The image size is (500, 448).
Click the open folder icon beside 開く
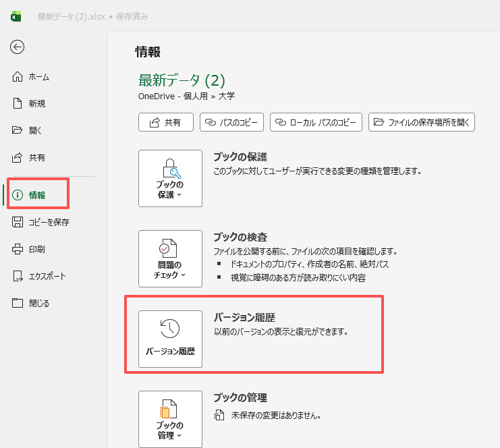pyautogui.click(x=18, y=130)
